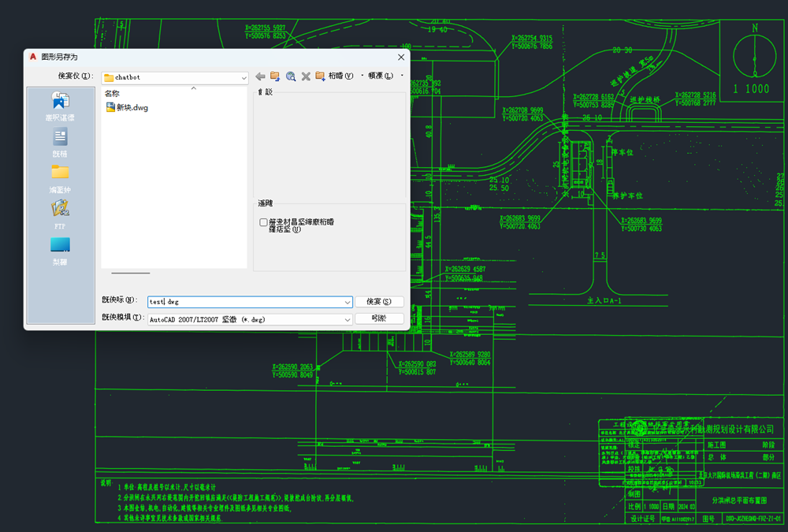
Task: Create a new folder with the toolbar icon
Action: [x=320, y=76]
